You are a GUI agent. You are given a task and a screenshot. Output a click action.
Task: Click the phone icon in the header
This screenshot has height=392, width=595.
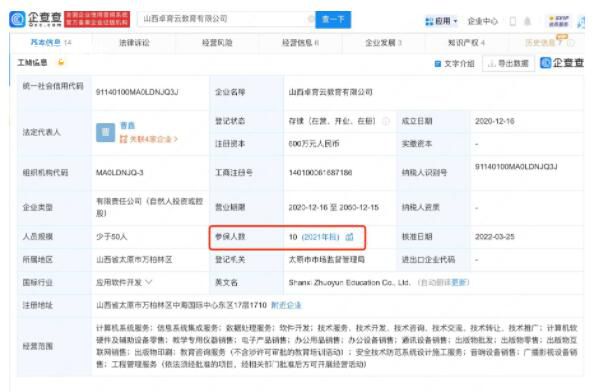513,21
